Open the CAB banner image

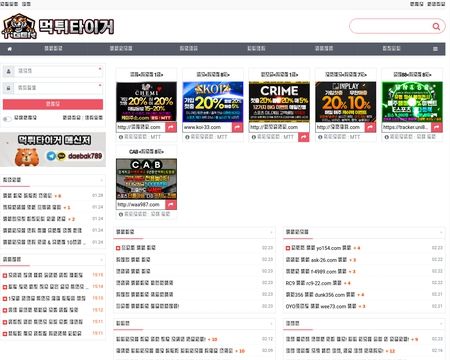point(146,179)
